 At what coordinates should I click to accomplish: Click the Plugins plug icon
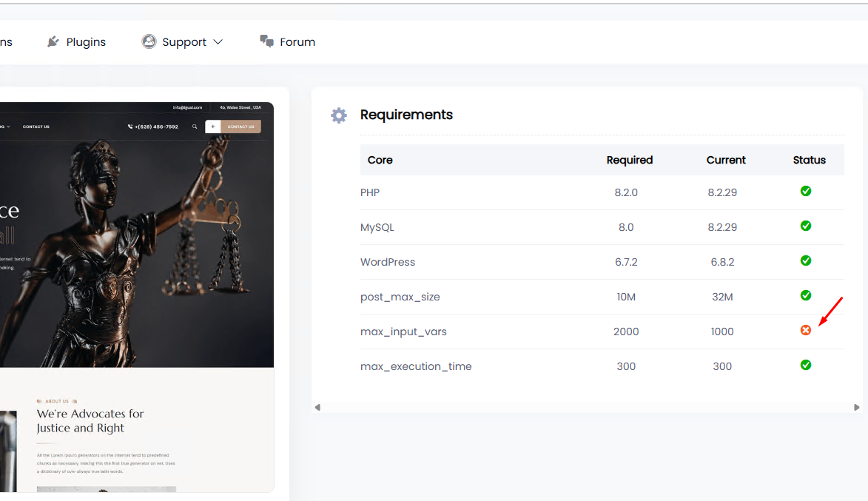tap(53, 41)
